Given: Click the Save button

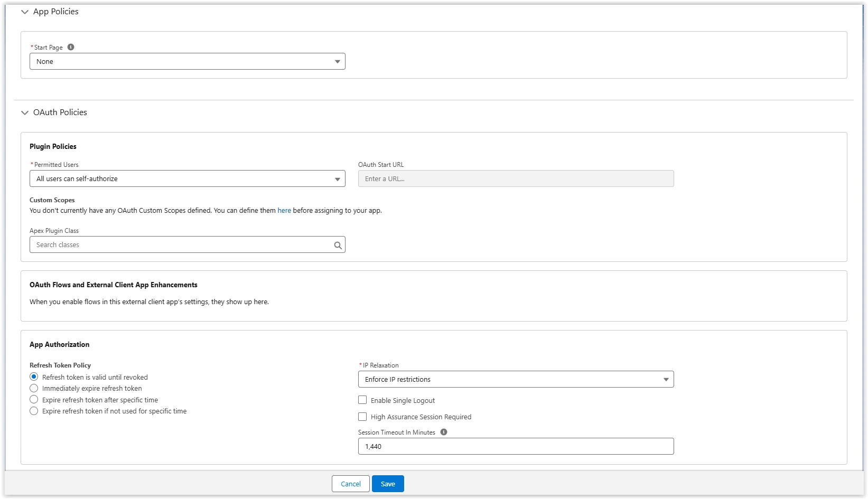Looking at the screenshot, I should point(388,483).
